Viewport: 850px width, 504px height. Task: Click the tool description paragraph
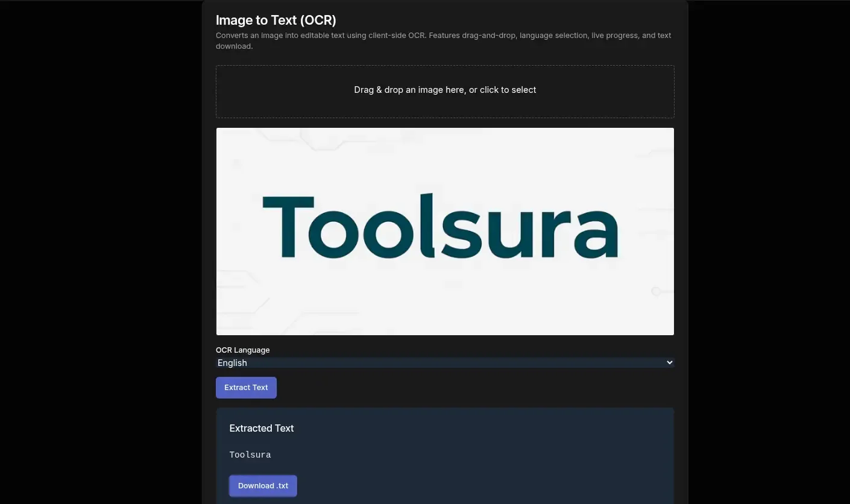[443, 40]
